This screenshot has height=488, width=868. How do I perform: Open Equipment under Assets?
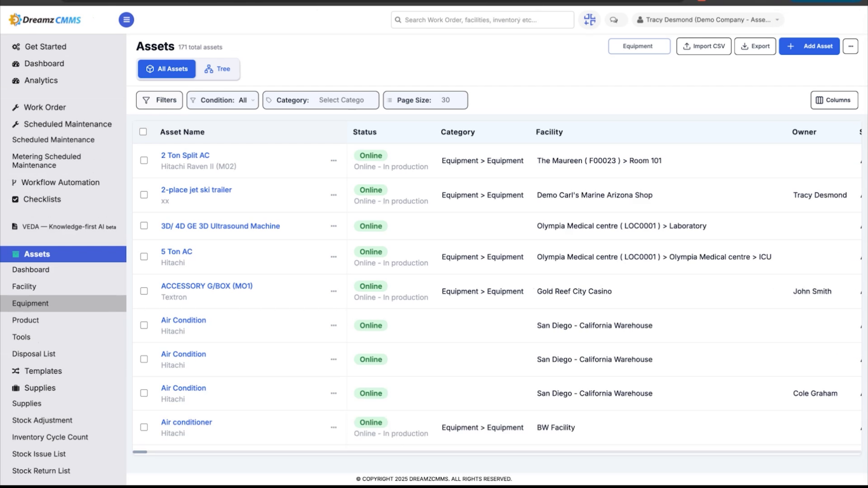tap(30, 304)
